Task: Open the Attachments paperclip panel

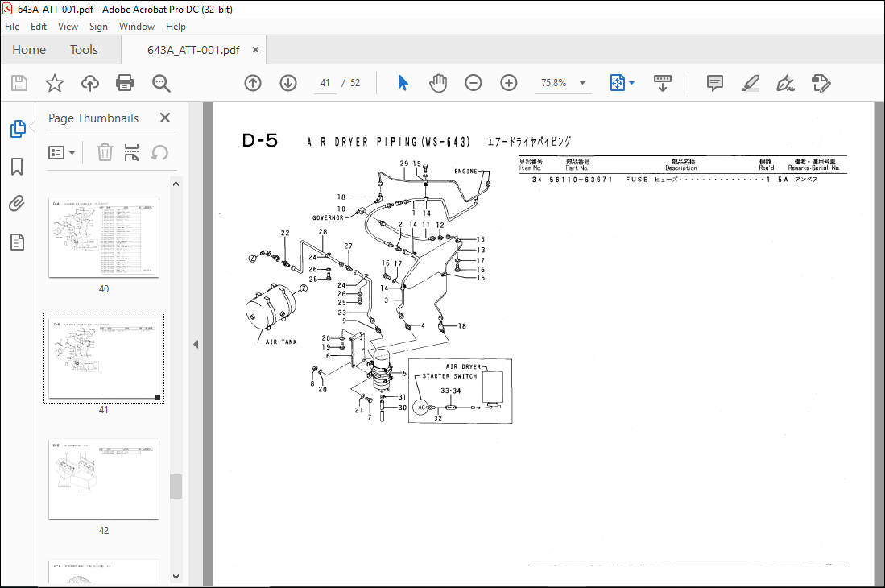Action: [x=17, y=203]
